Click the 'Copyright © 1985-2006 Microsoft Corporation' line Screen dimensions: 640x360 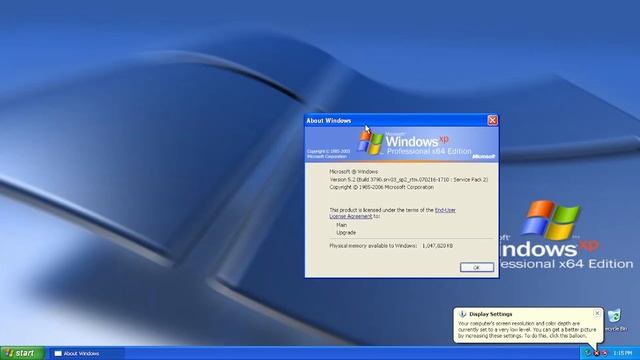point(382,187)
